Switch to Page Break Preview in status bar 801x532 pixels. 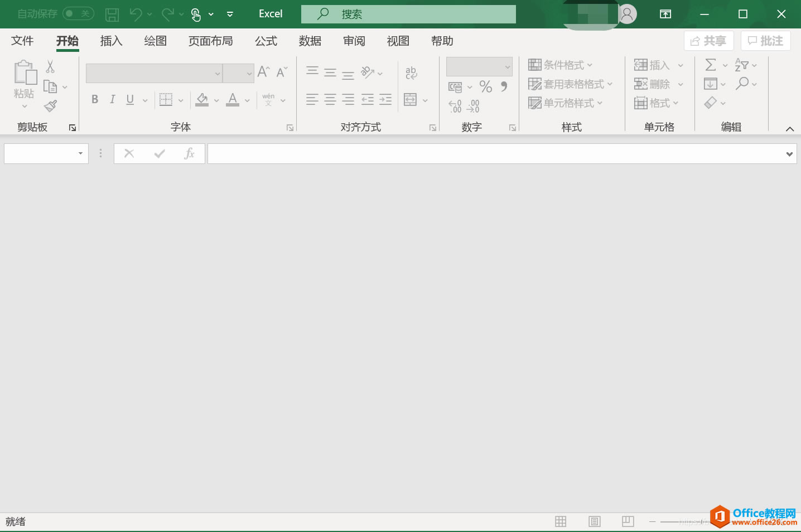(x=628, y=521)
